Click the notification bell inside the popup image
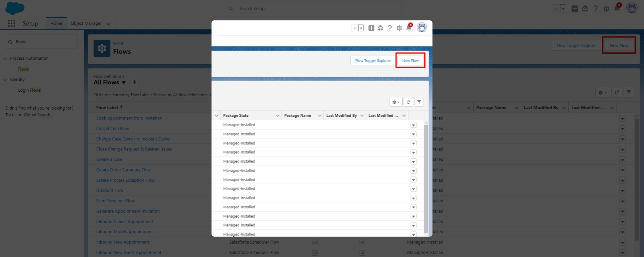 [409, 28]
